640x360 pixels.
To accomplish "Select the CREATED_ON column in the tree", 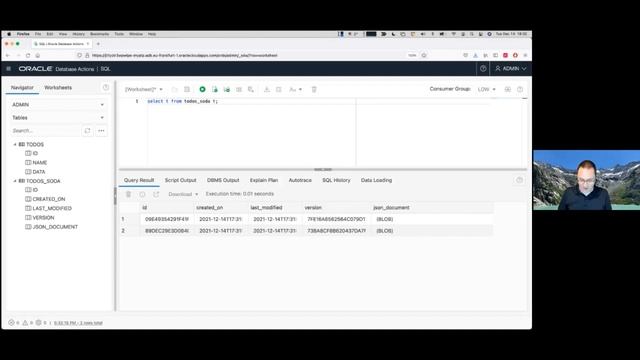I will coord(49,199).
